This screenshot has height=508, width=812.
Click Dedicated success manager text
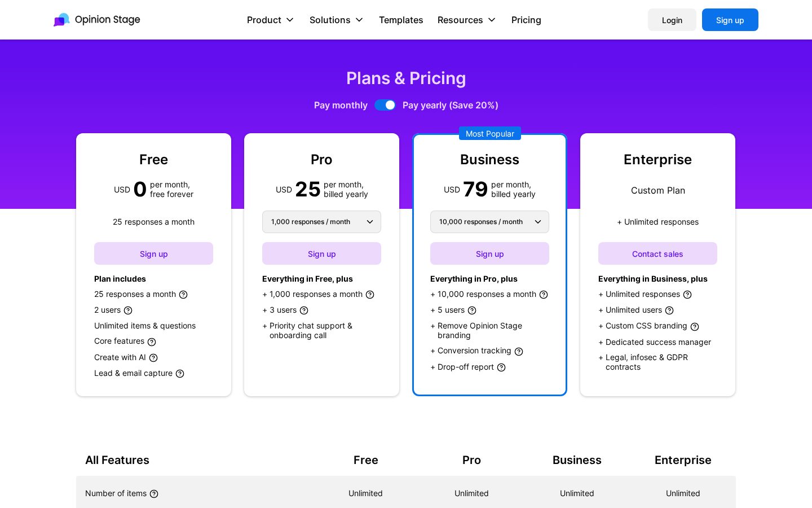[658, 342]
